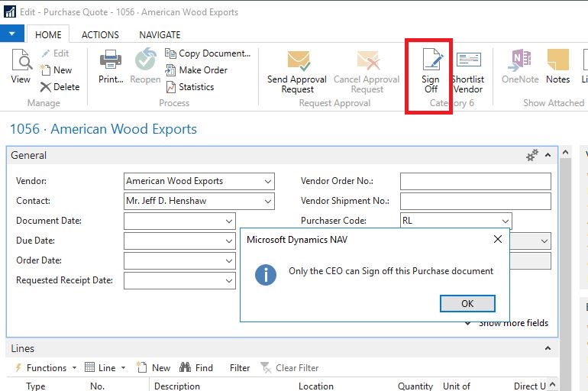Screen dimensions: 588x391
Task: Click Send Approval Request
Action: point(297,72)
